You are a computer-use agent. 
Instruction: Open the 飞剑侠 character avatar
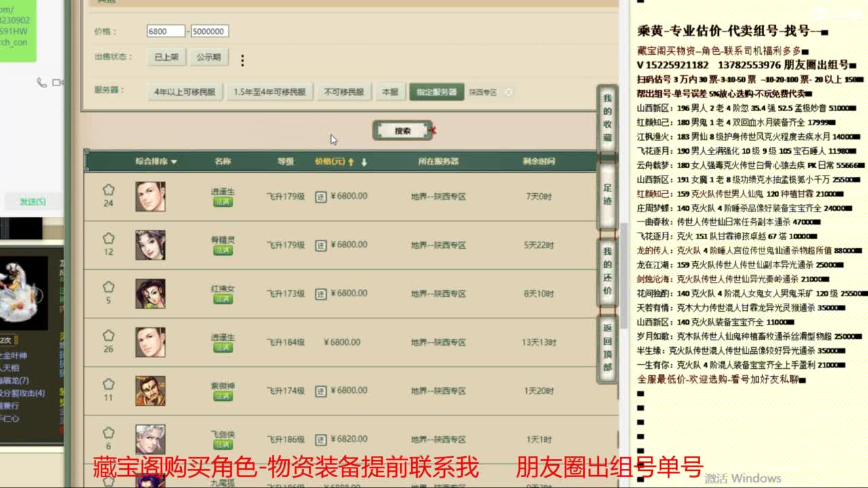point(150,439)
